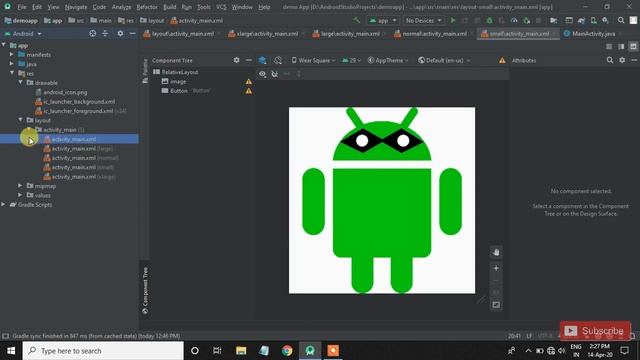
Task: Open the AppTheme dropdown
Action: pos(388,60)
